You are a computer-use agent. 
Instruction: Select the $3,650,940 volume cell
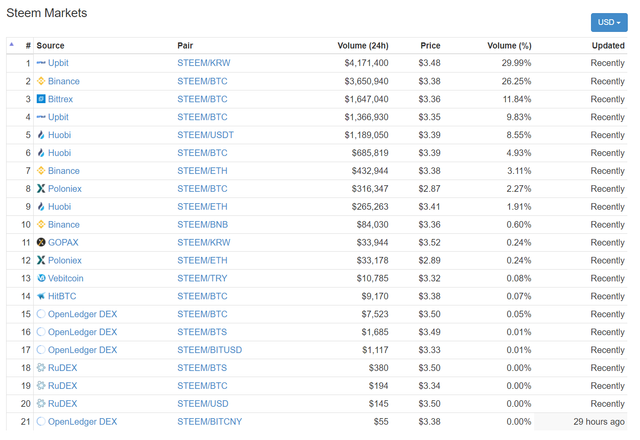366,81
